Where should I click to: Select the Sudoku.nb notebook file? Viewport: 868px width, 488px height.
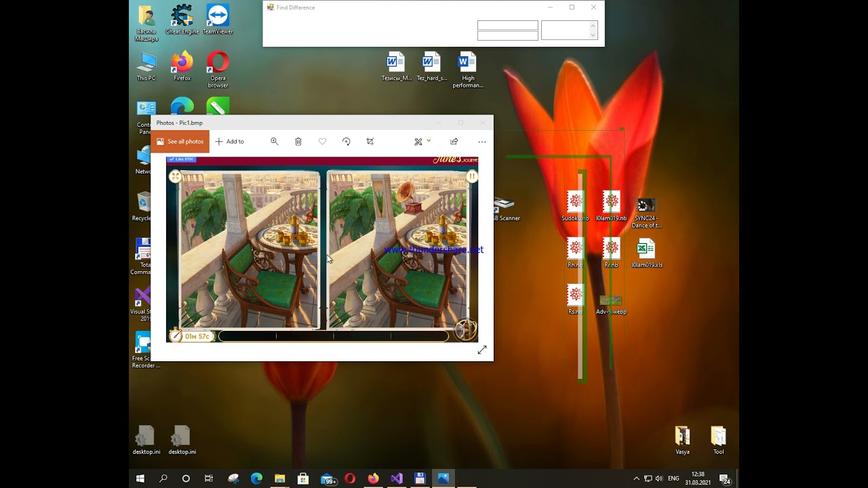pos(575,207)
